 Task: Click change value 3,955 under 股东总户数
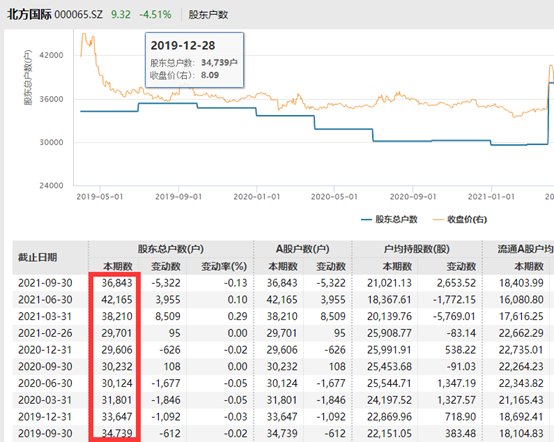click(x=168, y=299)
